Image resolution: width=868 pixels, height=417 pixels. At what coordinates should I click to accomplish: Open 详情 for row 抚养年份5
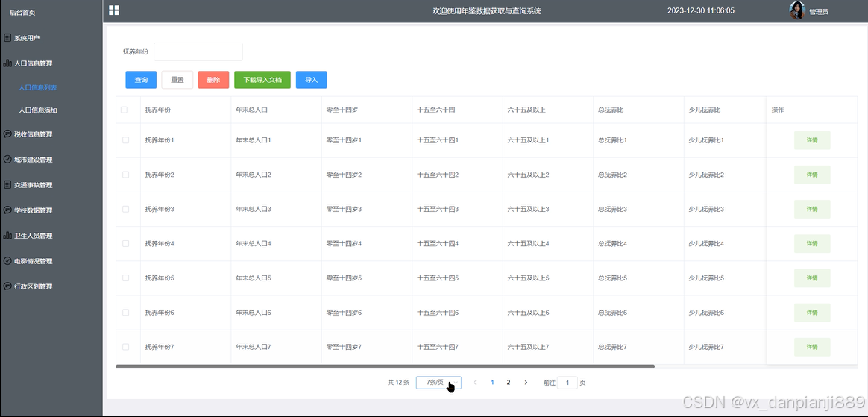coord(812,278)
